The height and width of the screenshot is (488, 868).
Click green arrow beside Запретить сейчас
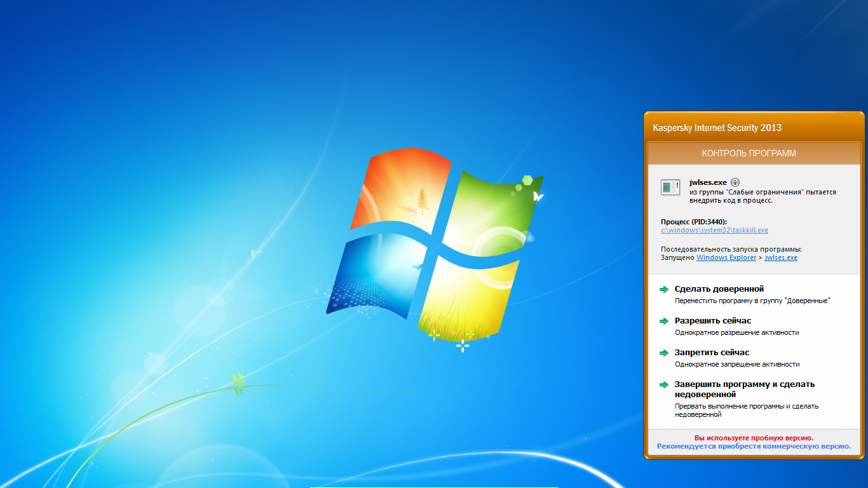[x=665, y=353]
